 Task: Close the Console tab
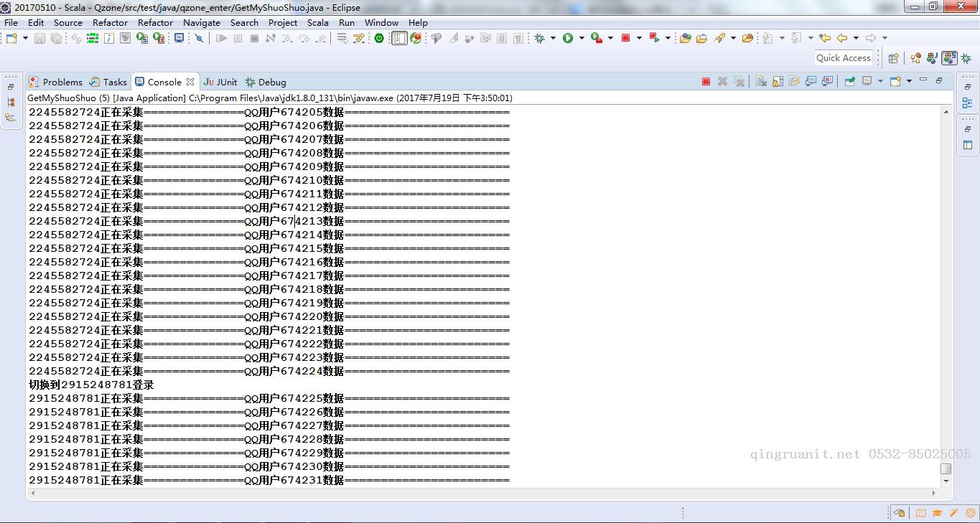tap(190, 82)
